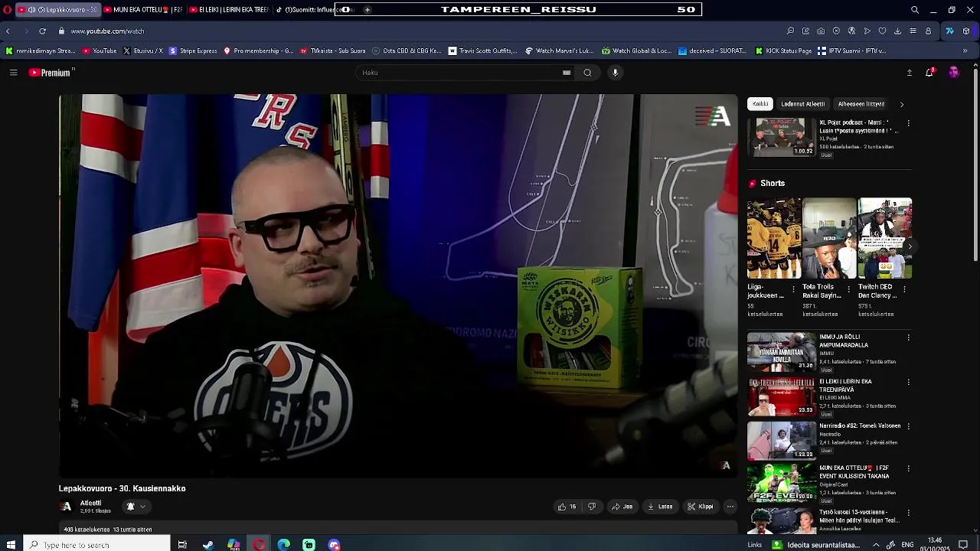Screen dimensions: 980x551
Task: Open KICK Status Page bookmark
Action: tap(783, 51)
